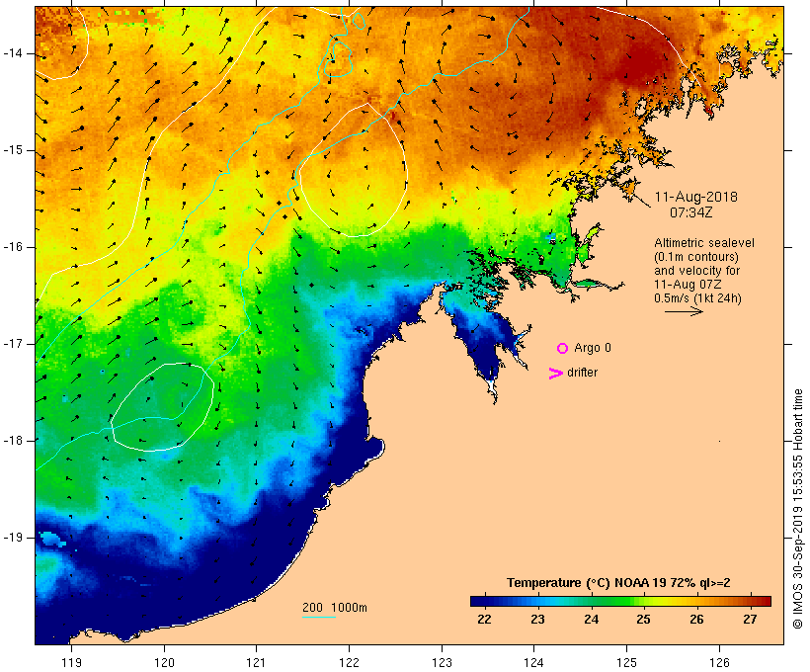Click the magenta drifter arrow symbol

pos(556,374)
